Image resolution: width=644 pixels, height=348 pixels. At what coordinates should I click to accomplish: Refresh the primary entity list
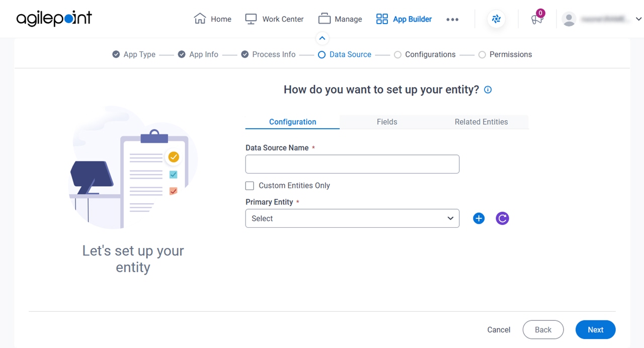[502, 218]
